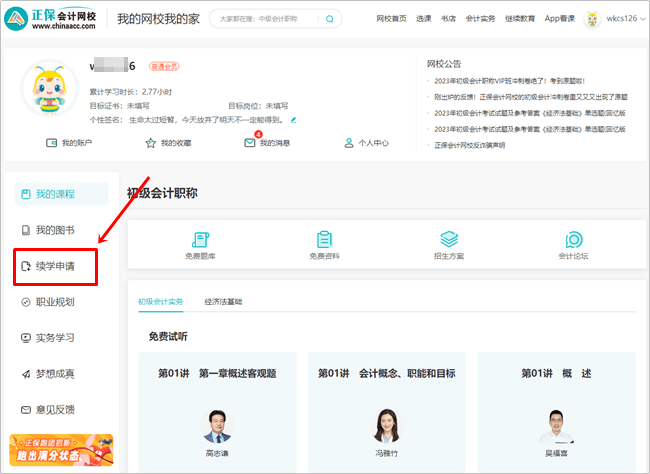
Task: Click teacher 冯雅竹 portrait
Action: [387, 426]
